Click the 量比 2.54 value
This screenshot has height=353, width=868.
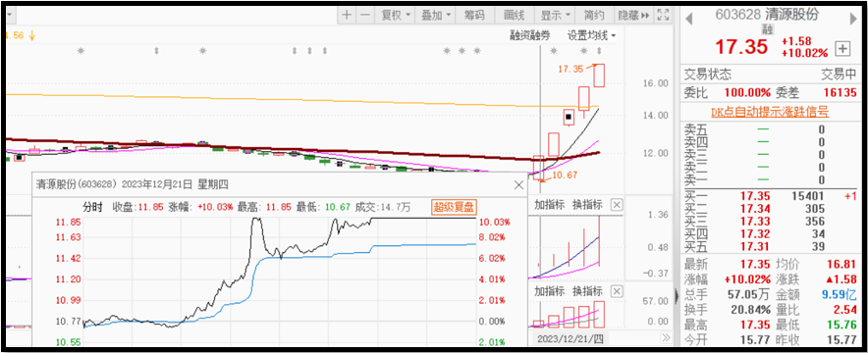pyautogui.click(x=846, y=309)
